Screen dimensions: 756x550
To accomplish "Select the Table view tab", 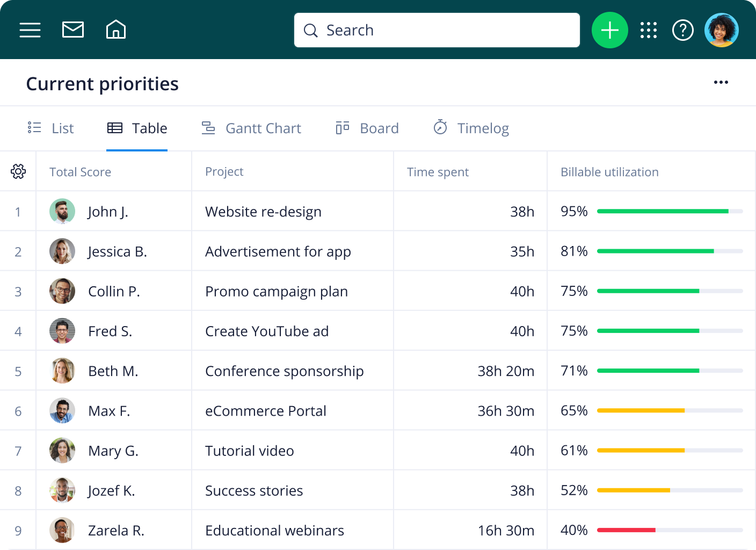I will pos(137,128).
